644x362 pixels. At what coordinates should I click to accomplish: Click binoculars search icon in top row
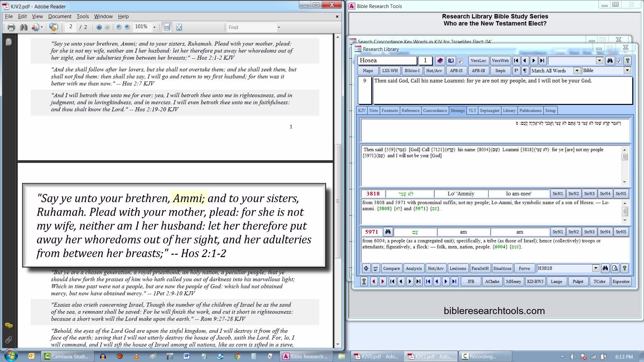(610, 61)
